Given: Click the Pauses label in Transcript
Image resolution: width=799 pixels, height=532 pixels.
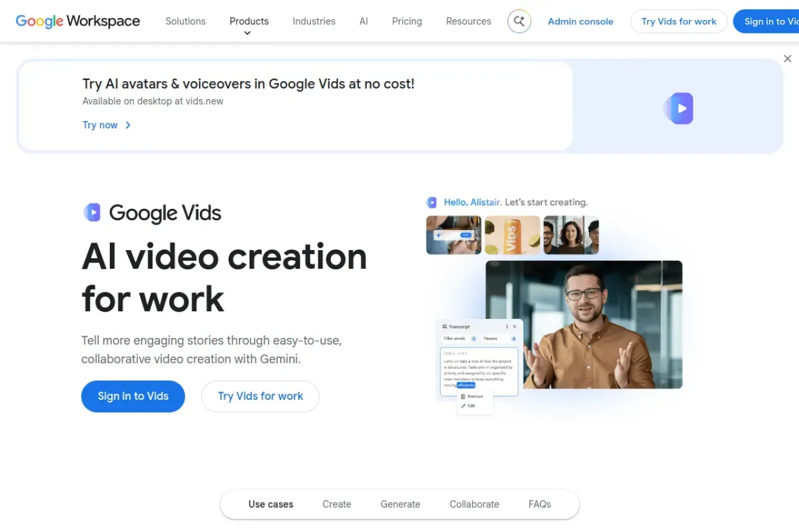Looking at the screenshot, I should tap(491, 339).
